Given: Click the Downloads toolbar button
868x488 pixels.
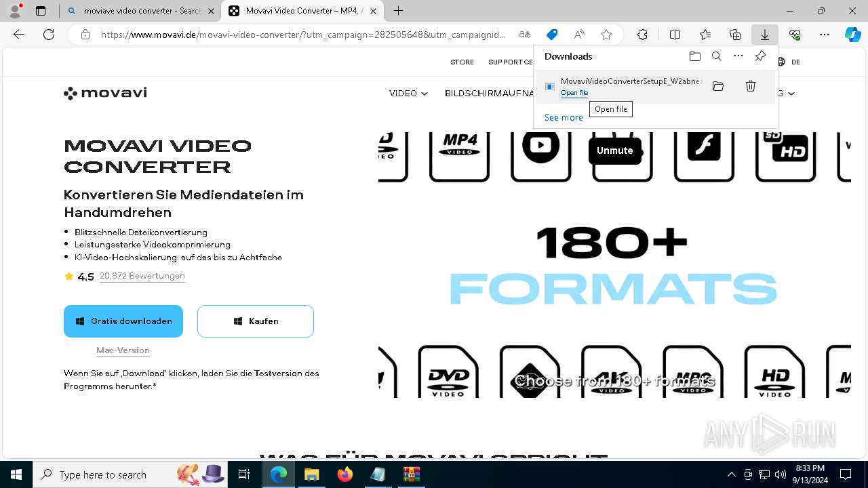Looking at the screenshot, I should [764, 35].
